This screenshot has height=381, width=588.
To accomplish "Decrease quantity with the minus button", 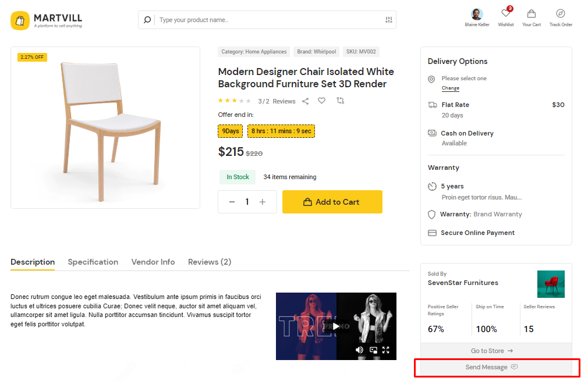I will tap(232, 202).
